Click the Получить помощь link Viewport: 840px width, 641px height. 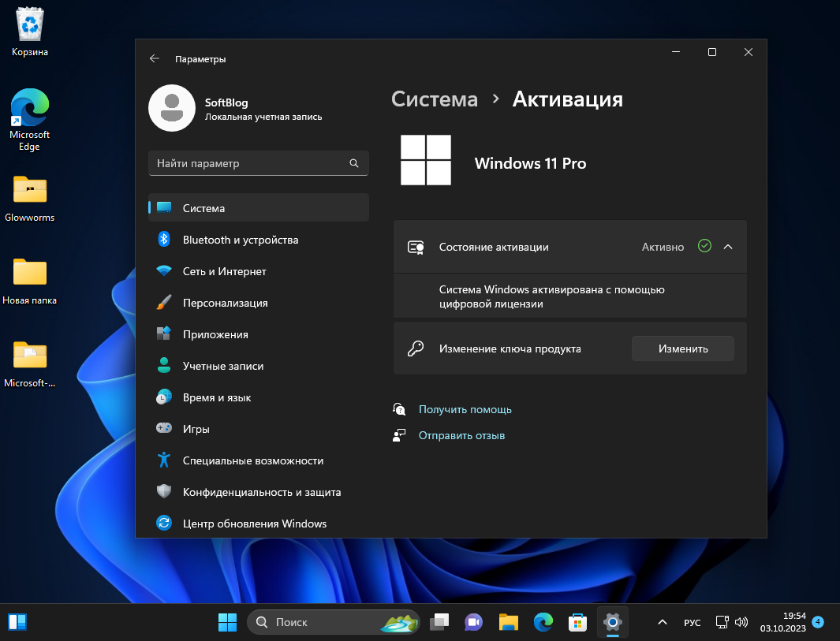465,409
